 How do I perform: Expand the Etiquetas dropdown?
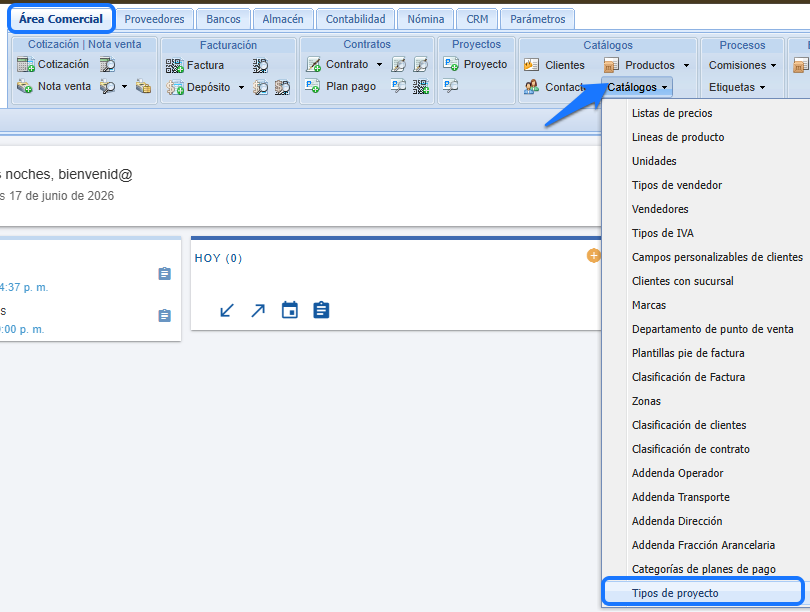coord(737,87)
